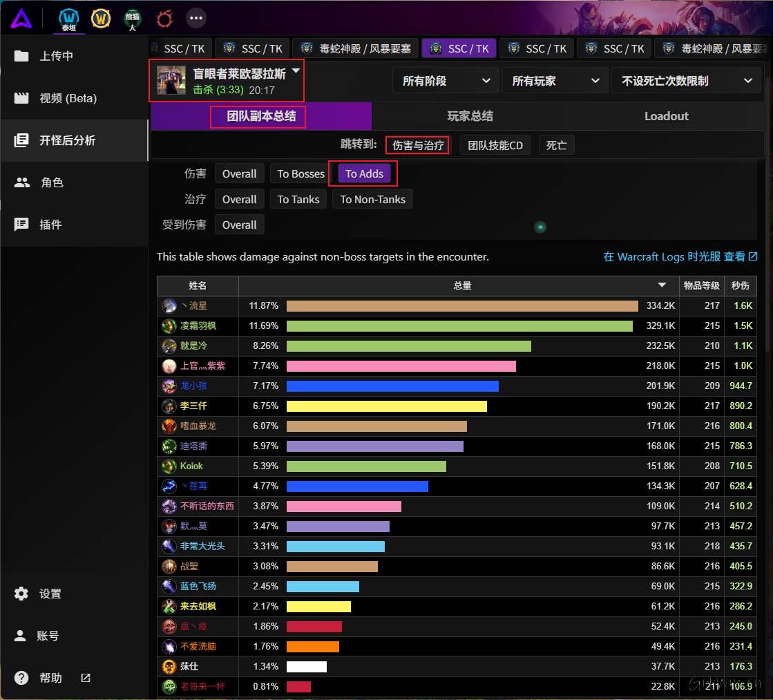This screenshot has height=700, width=773.
Task: Click the Final Fantasy XIV game icon
Action: coord(164,19)
